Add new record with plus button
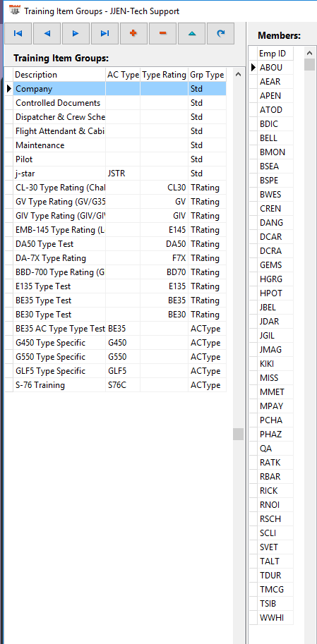This screenshot has height=644, width=317. pyautogui.click(x=133, y=34)
